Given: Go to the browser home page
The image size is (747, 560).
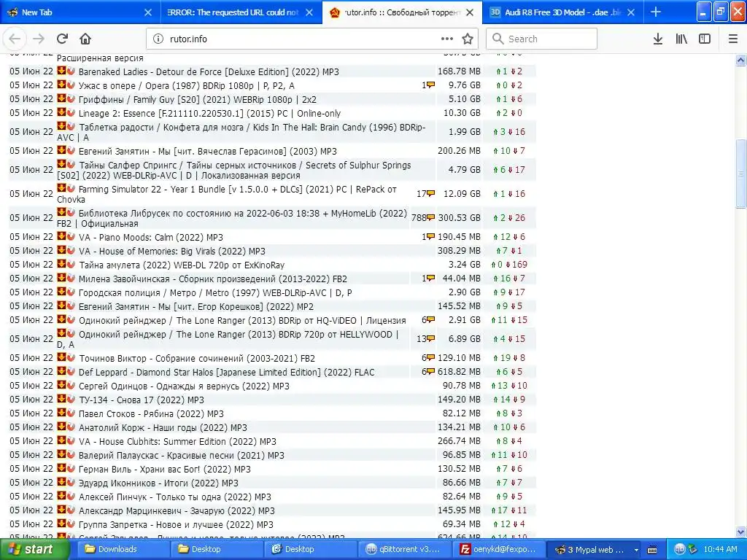Looking at the screenshot, I should pyautogui.click(x=85, y=39).
